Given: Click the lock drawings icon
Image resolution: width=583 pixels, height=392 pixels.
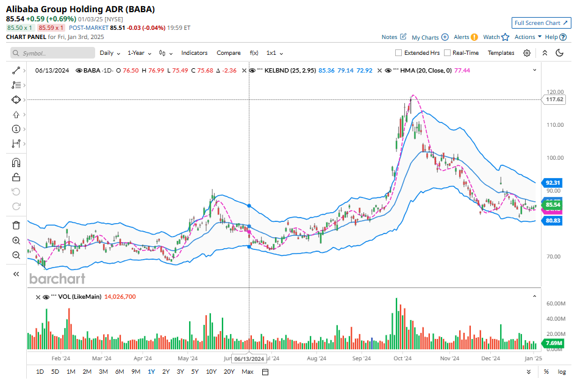Looking at the screenshot, I should click(x=16, y=177).
